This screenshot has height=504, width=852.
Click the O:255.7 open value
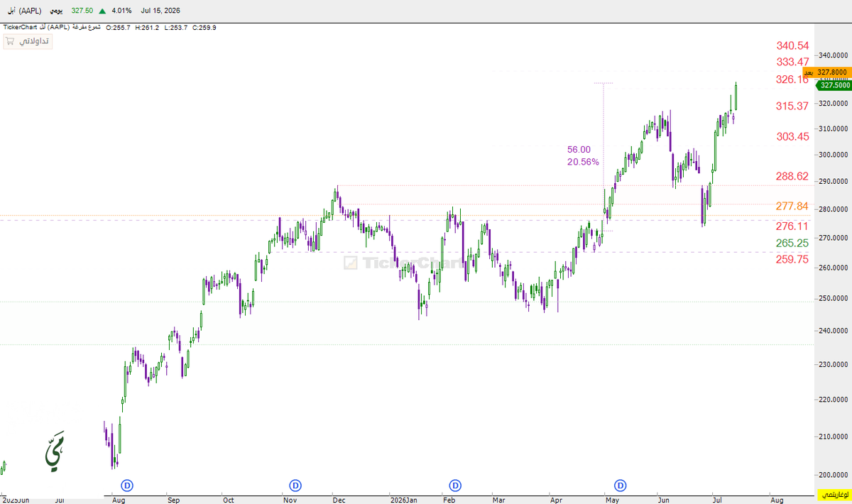click(119, 27)
